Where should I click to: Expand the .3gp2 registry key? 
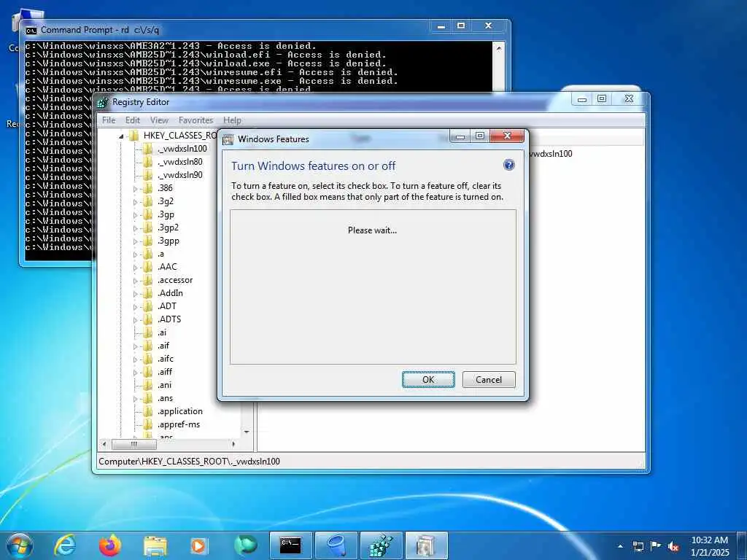[135, 228]
